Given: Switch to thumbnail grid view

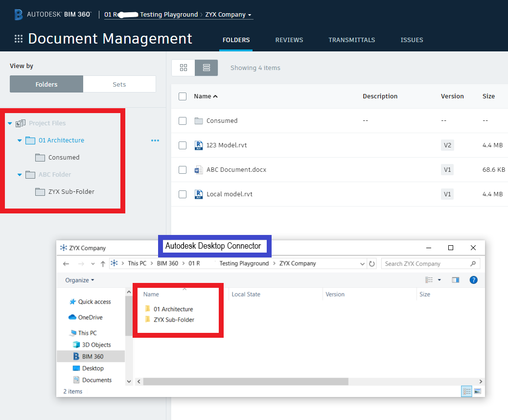Looking at the screenshot, I should (x=183, y=68).
